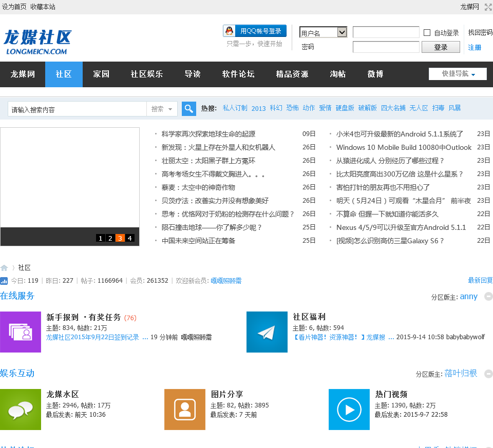Open the 快捷导航 dropdown menu
Image resolution: width=493 pixels, height=448 pixels.
pyautogui.click(x=458, y=74)
